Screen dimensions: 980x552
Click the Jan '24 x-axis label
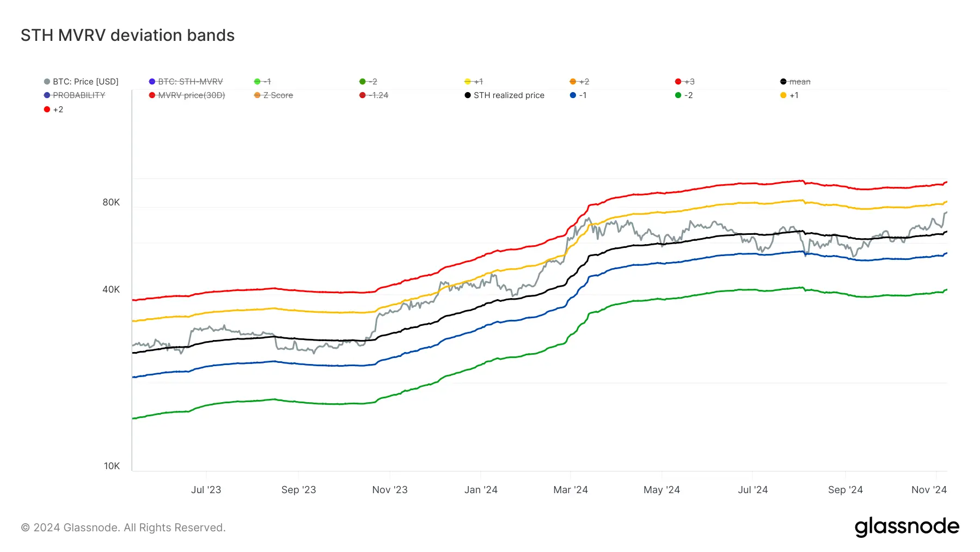[481, 490]
